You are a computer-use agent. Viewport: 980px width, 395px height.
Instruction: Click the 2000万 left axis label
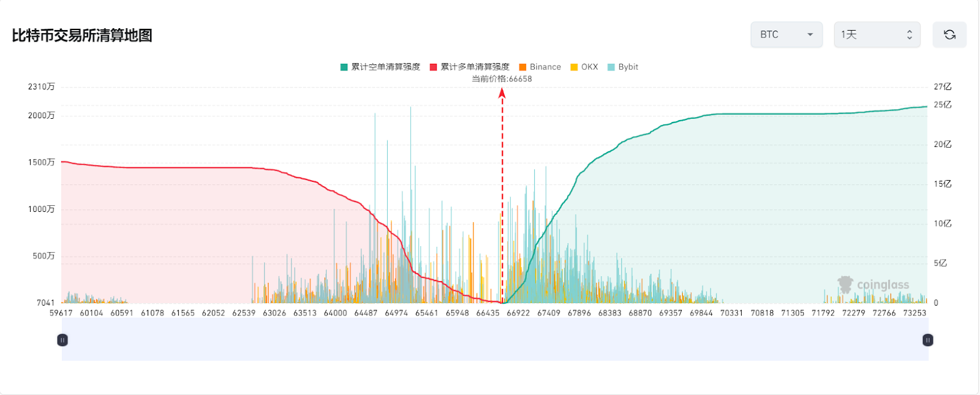(42, 116)
